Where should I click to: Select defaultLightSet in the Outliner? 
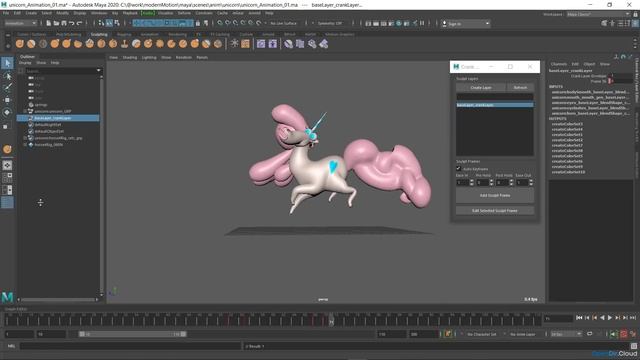click(48, 124)
